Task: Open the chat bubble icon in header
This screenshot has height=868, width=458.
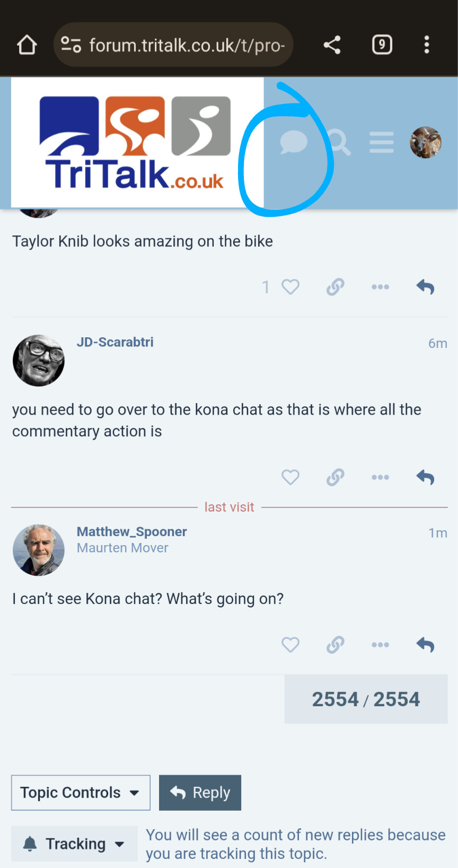Action: click(294, 142)
